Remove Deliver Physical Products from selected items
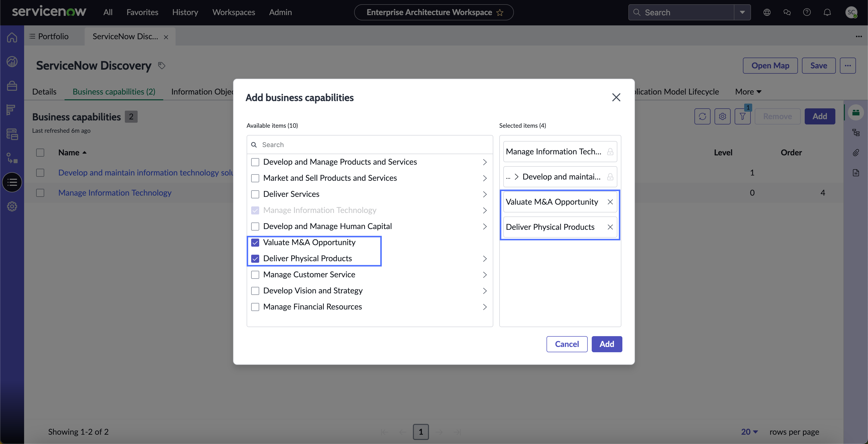The width and height of the screenshot is (868, 444). pyautogui.click(x=610, y=227)
